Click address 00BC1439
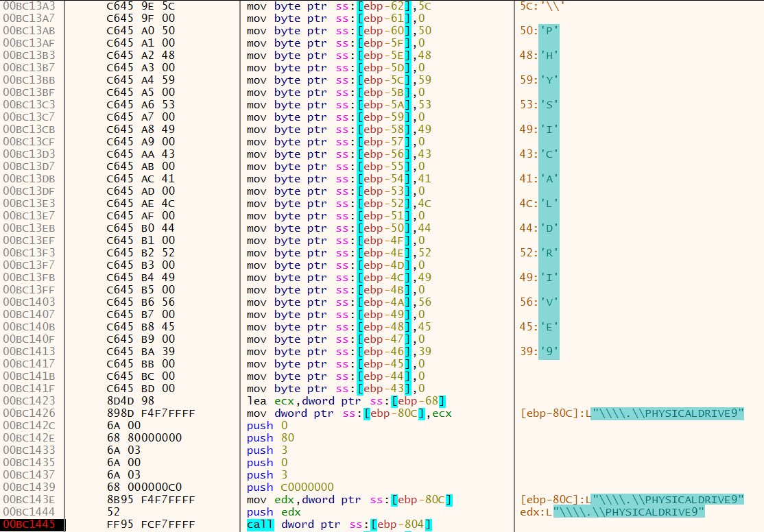 pyautogui.click(x=29, y=487)
